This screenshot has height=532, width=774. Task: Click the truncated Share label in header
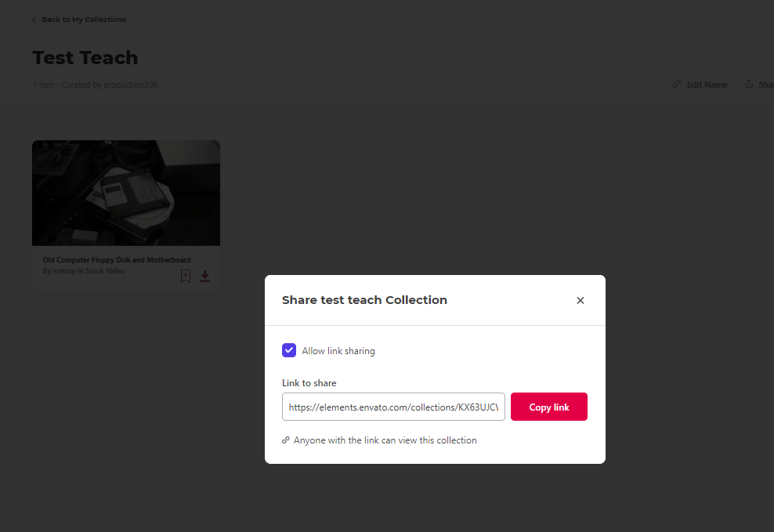(x=766, y=85)
